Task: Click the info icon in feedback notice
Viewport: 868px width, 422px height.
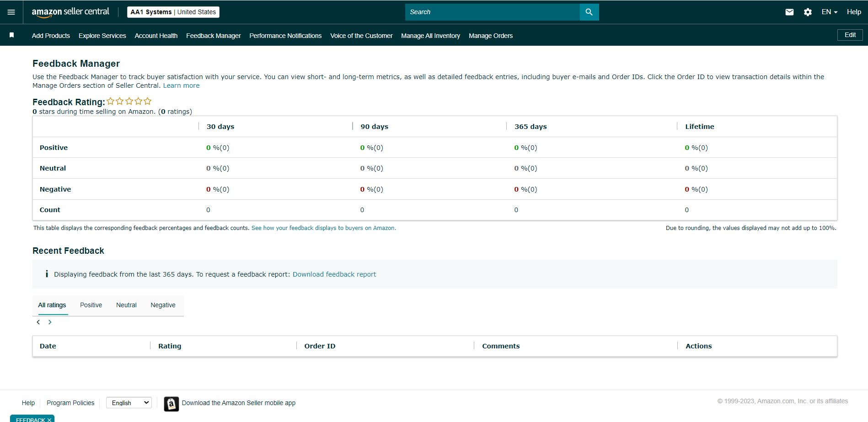Action: pyautogui.click(x=47, y=274)
